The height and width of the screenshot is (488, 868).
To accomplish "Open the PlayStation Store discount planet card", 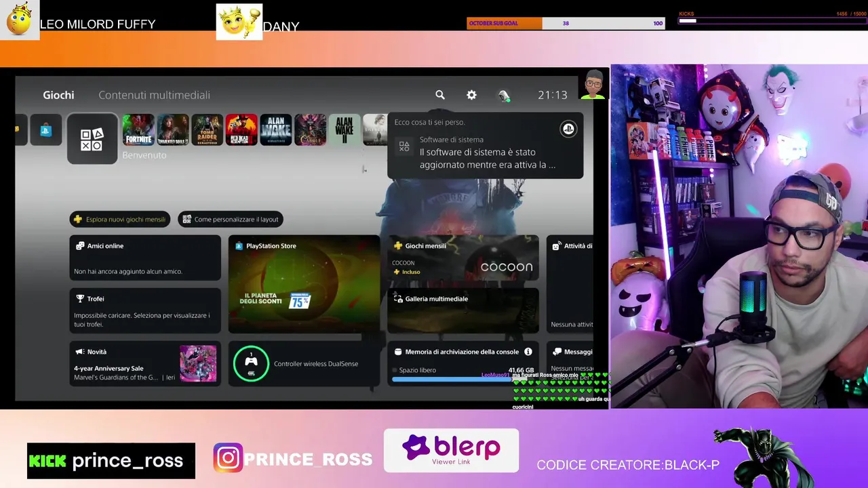I will coord(304,284).
